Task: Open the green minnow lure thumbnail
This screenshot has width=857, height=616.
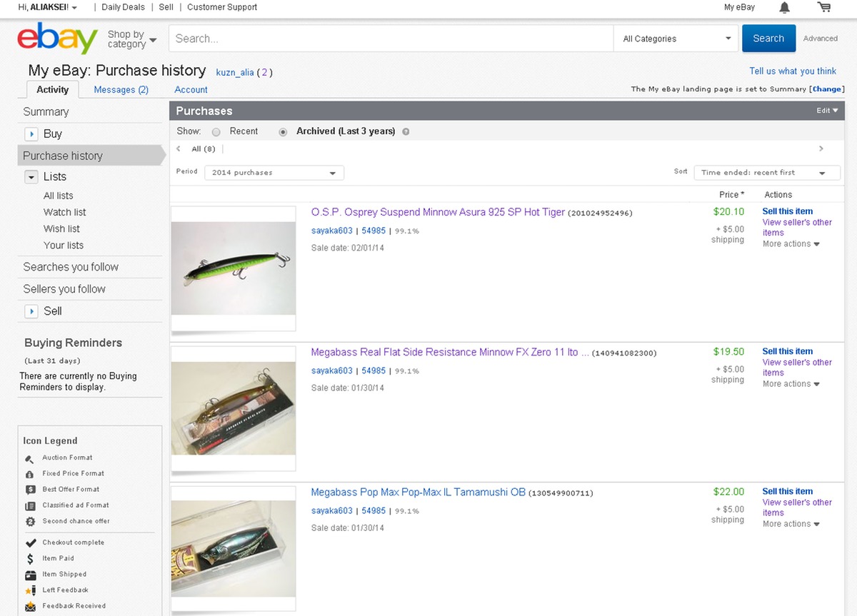Action: tap(234, 268)
